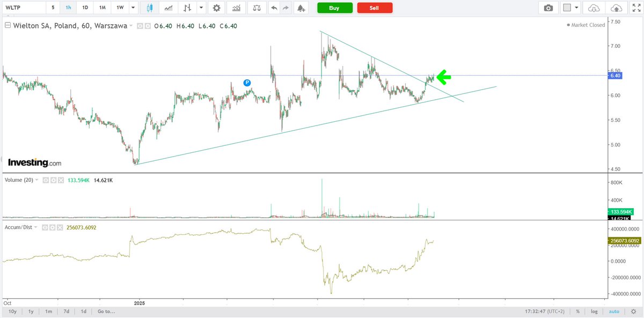
Task: Select the 1h timeframe
Action: coord(68,8)
